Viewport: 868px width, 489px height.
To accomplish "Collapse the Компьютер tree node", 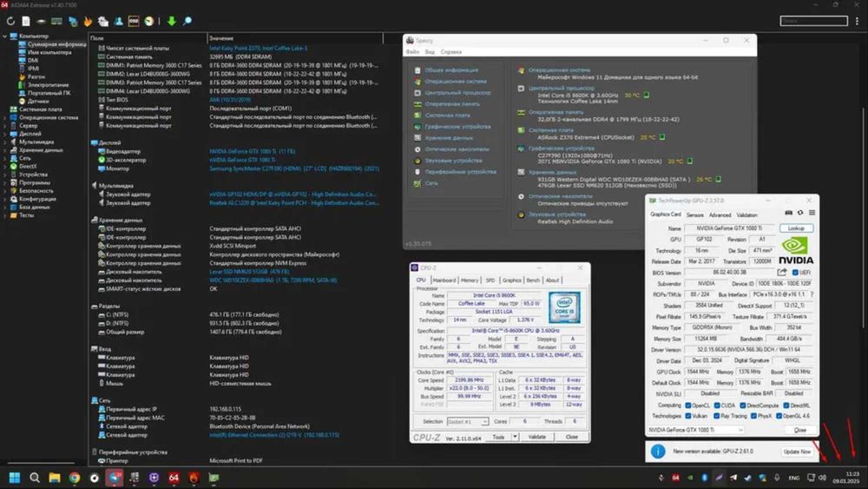I will coord(5,36).
